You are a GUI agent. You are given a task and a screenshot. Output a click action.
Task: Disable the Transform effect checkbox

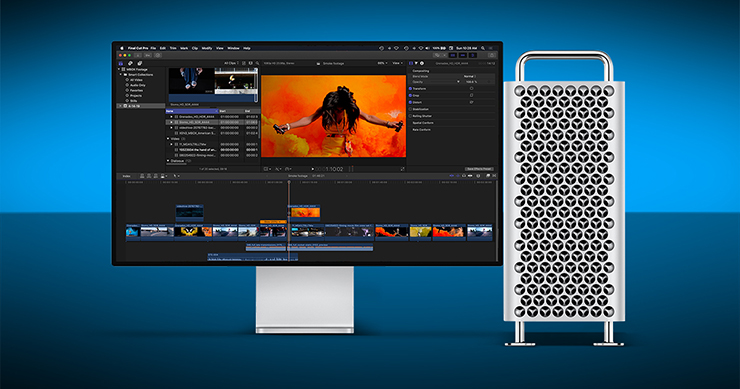pos(411,88)
